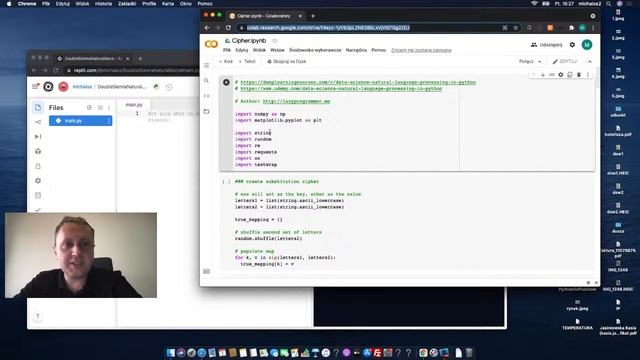
Task: Open Chrome three-dot menu in Colab window
Action: [x=593, y=28]
